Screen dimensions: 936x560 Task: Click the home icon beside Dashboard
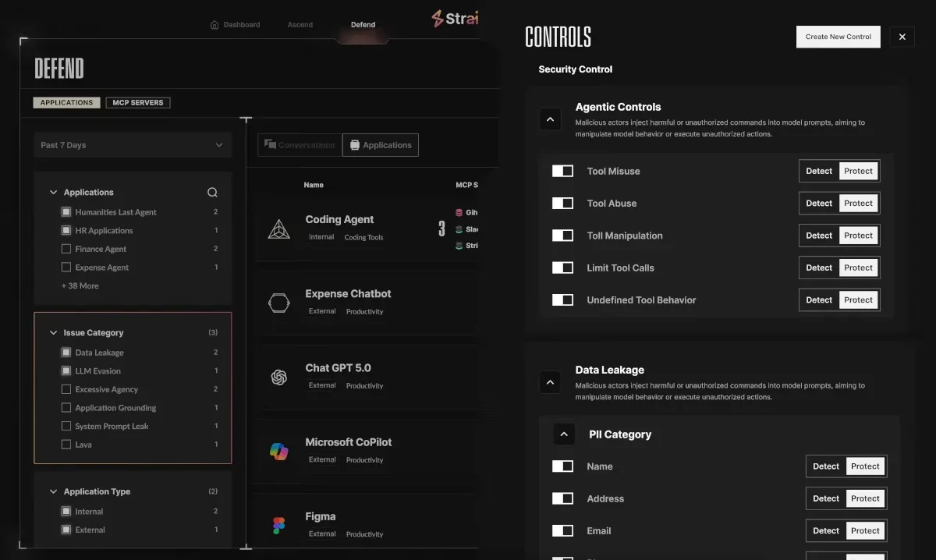click(x=214, y=25)
